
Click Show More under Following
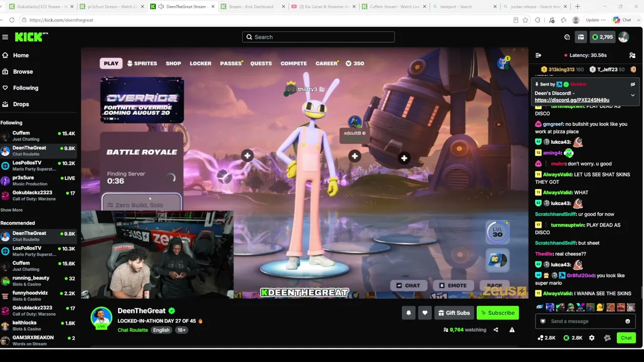11,210
